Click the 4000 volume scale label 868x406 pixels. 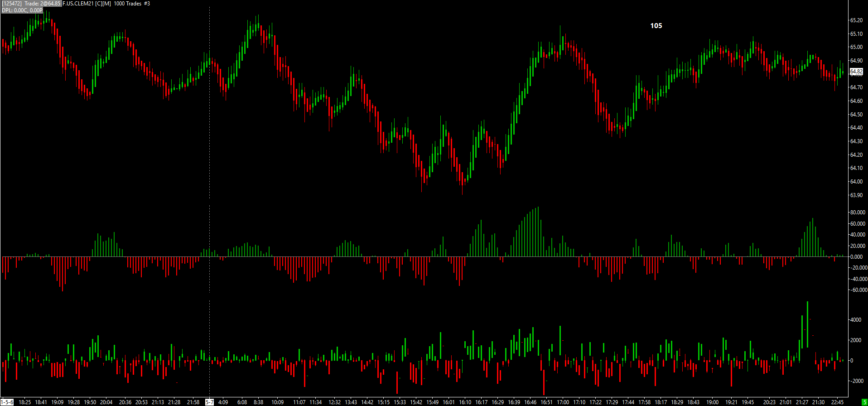click(856, 320)
